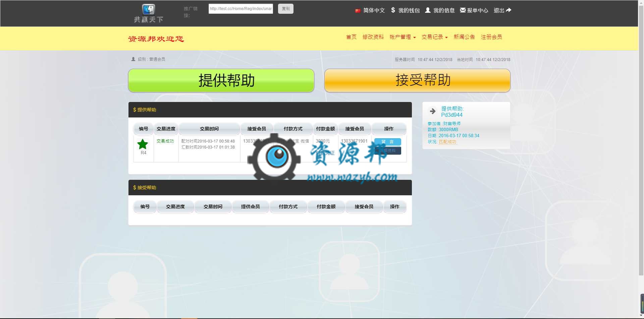
Task: Click the referral link input field
Action: 241,9
